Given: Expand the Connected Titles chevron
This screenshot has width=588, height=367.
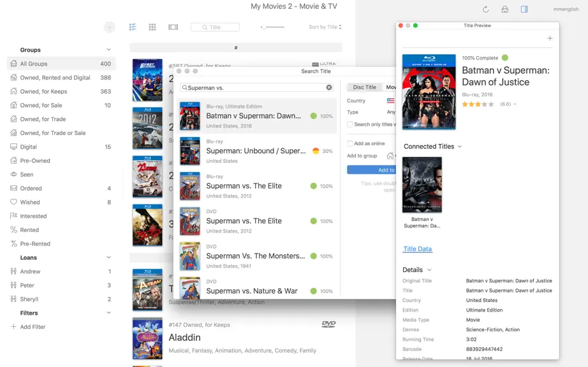Looking at the screenshot, I should 460,147.
